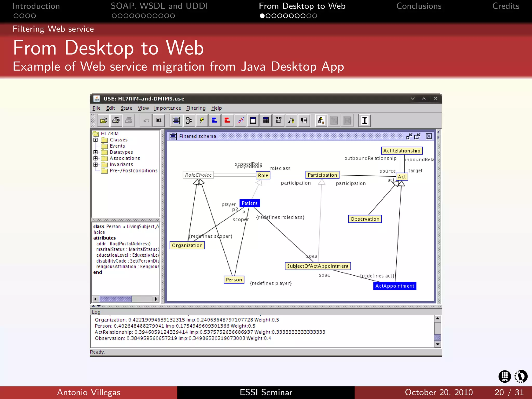Click the line chart evolution icon
Image resolution: width=532 pixels, height=399 pixels.
[x=240, y=121]
